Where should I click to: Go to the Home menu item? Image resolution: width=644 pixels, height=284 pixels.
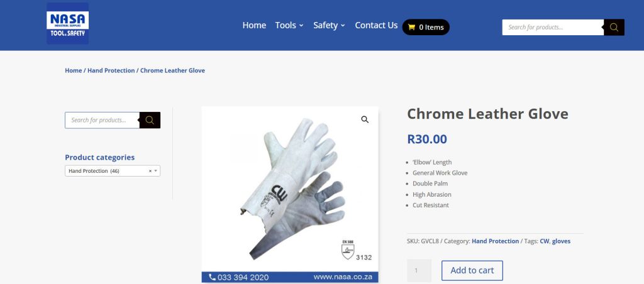click(254, 25)
